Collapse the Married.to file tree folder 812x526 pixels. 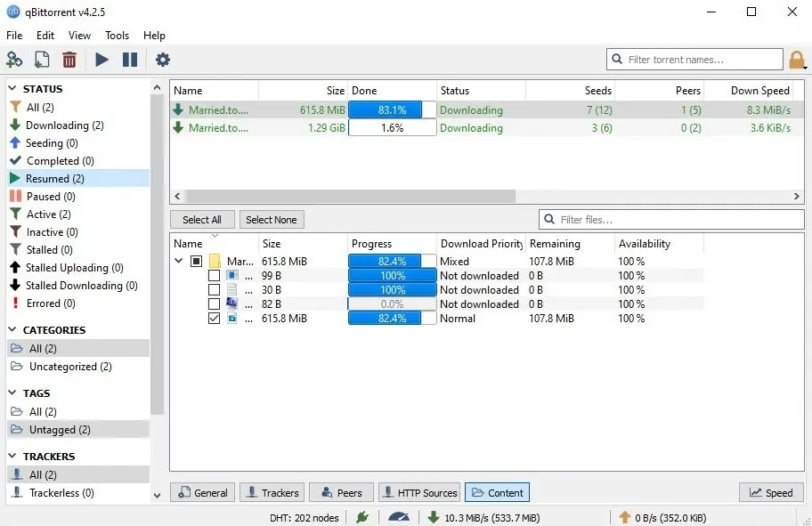coord(177,261)
